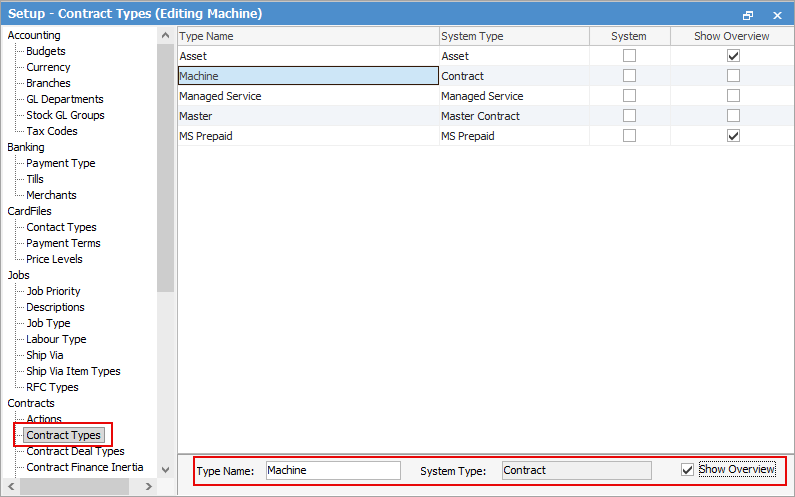Open Branches in the setup tree
The image size is (795, 497).
pos(48,83)
